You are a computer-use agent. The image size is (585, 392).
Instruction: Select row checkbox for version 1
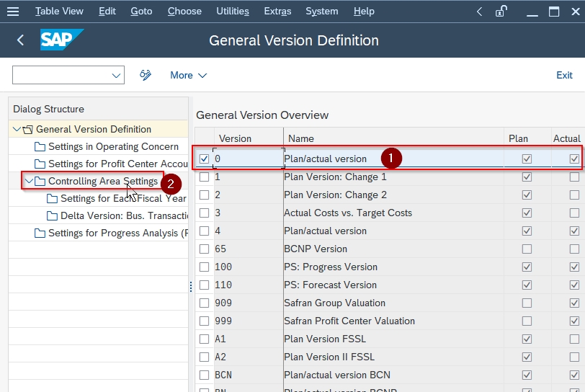[204, 177]
